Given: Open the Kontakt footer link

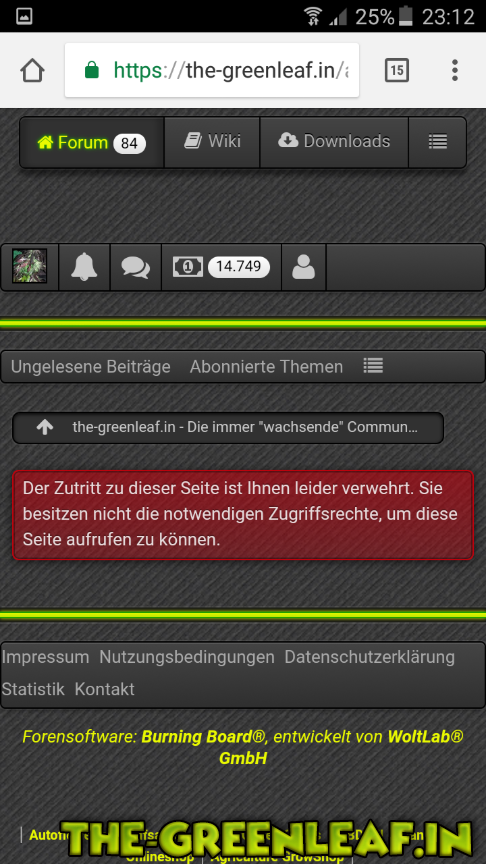Looking at the screenshot, I should pos(105,689).
